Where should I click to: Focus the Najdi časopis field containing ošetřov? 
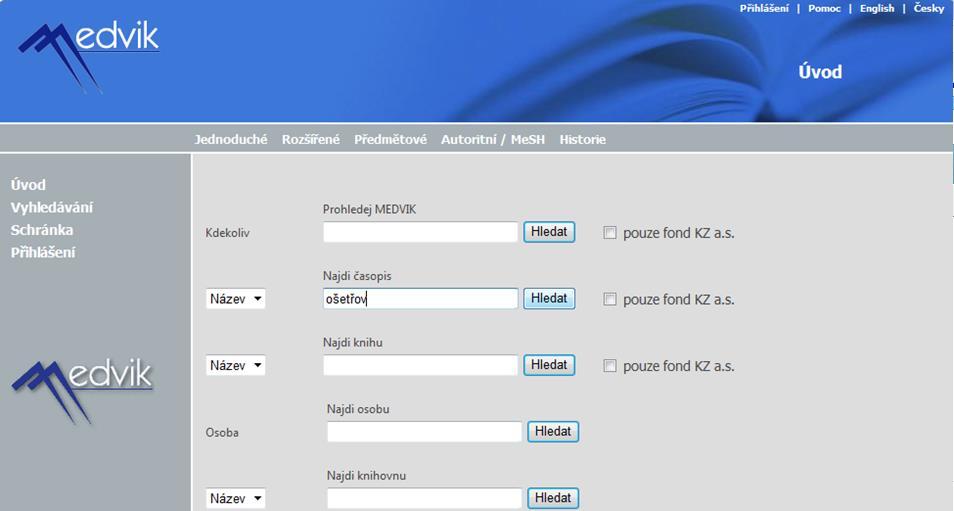[x=420, y=298]
